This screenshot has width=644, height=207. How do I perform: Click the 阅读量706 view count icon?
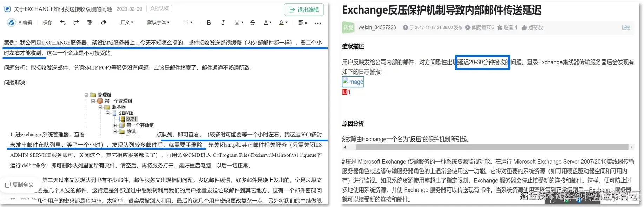[x=468, y=27]
